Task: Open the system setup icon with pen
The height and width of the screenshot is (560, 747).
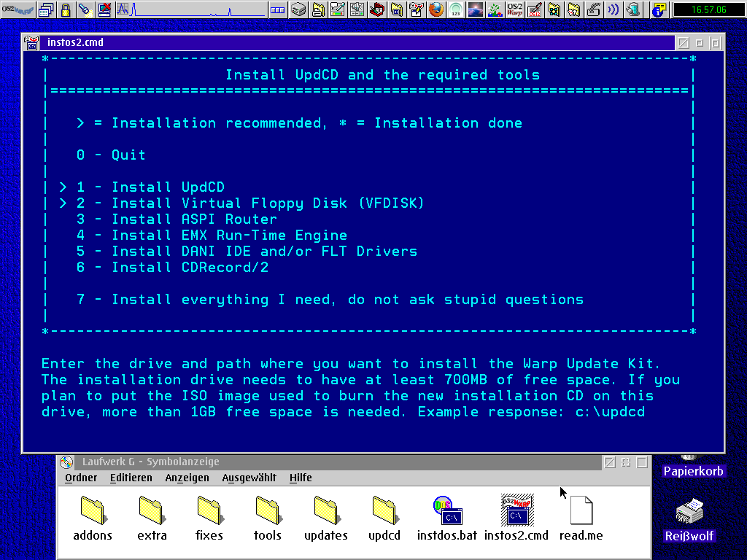Action: click(x=338, y=9)
